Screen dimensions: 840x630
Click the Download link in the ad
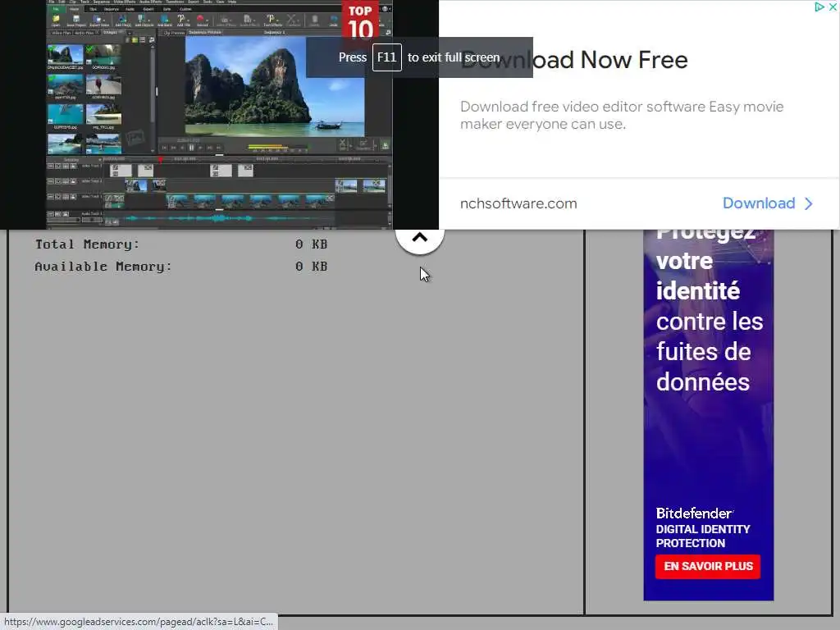pyautogui.click(x=759, y=203)
